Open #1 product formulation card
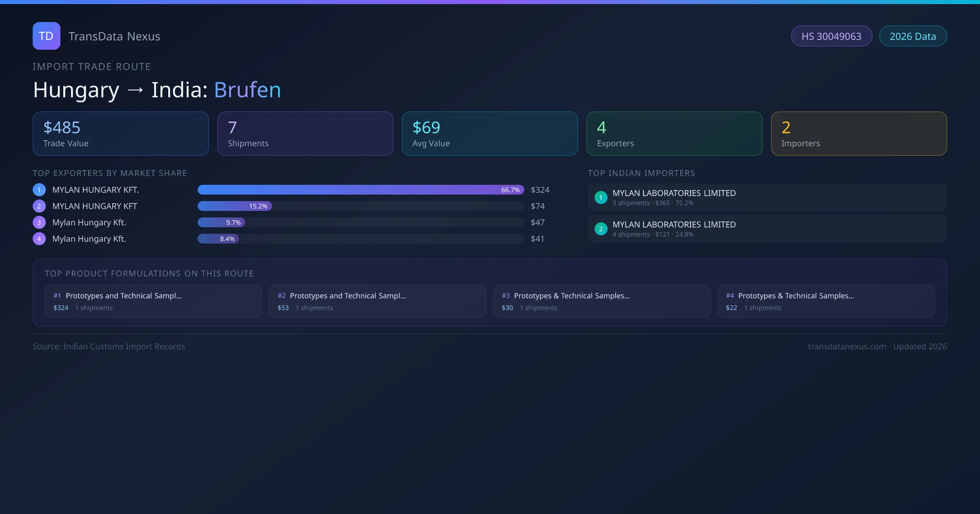The image size is (980, 514). [x=153, y=301]
